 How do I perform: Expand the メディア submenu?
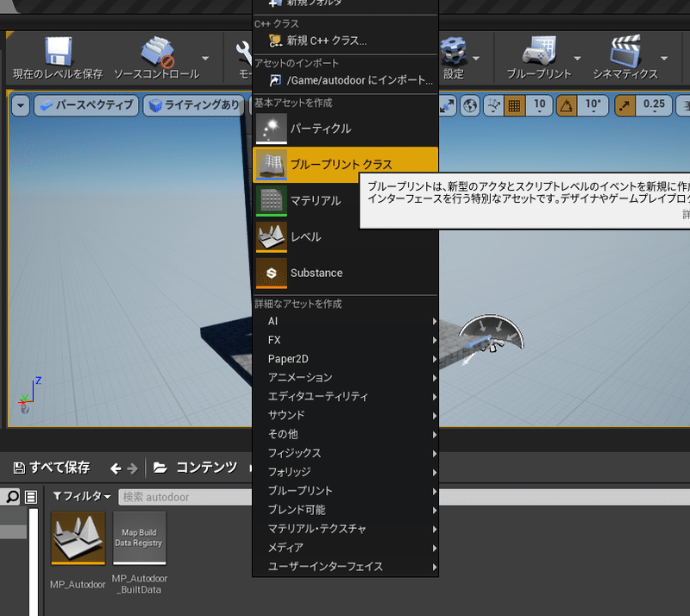346,548
